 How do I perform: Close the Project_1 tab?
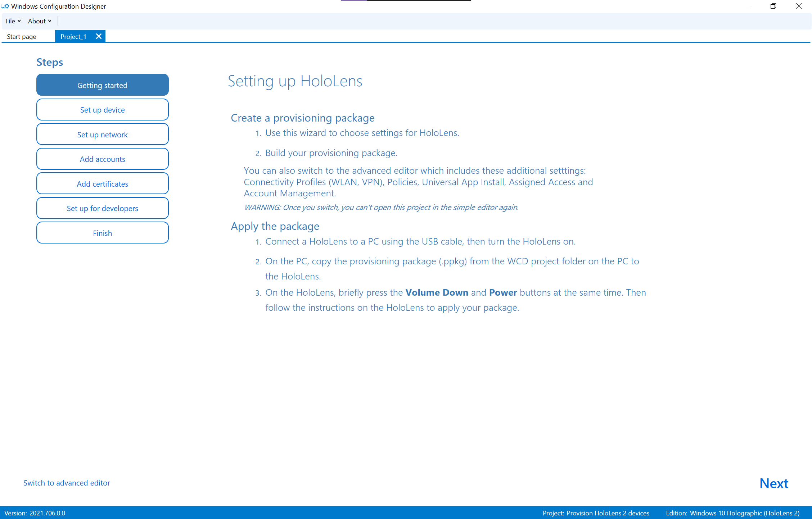tap(99, 36)
